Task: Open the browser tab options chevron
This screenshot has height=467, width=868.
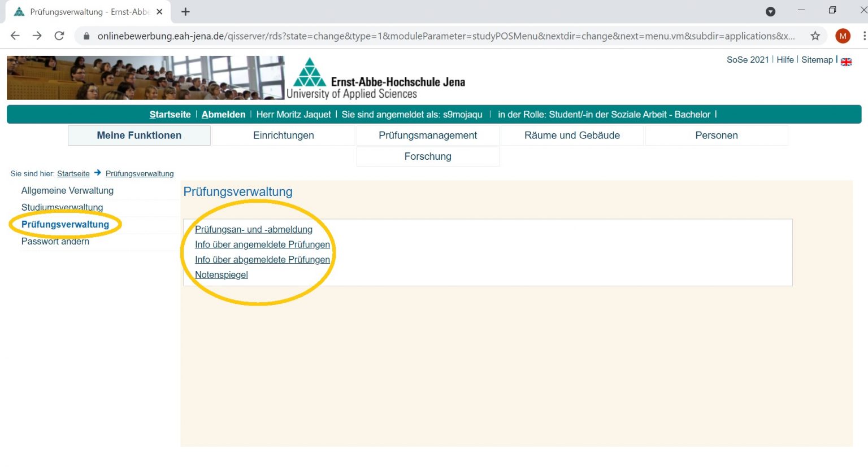Action: click(770, 11)
